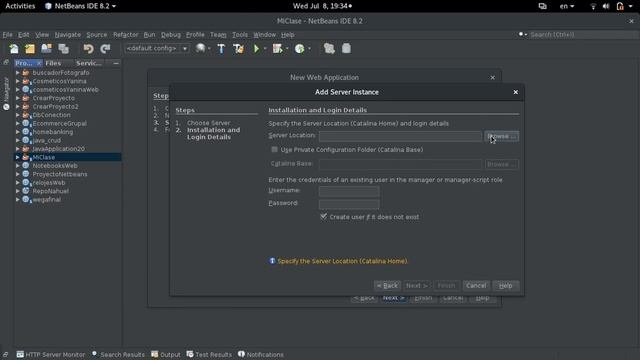Click the Password input field
The image size is (640, 360).
tap(349, 204)
